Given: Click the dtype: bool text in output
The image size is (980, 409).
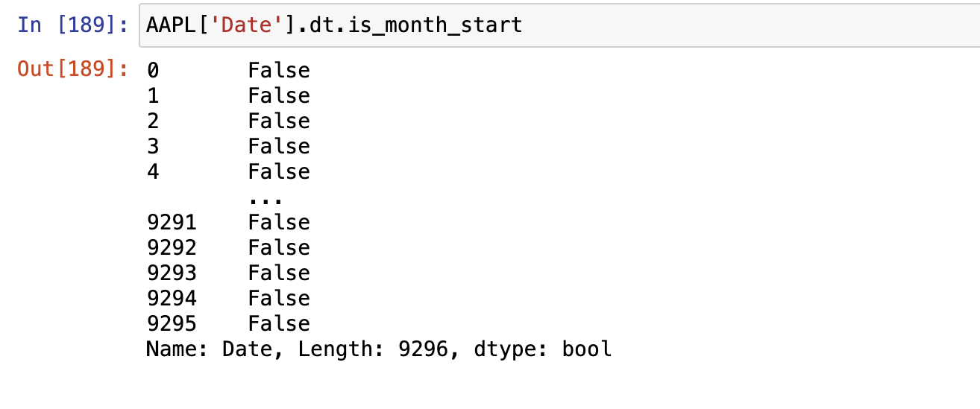Looking at the screenshot, I should click(x=543, y=349).
